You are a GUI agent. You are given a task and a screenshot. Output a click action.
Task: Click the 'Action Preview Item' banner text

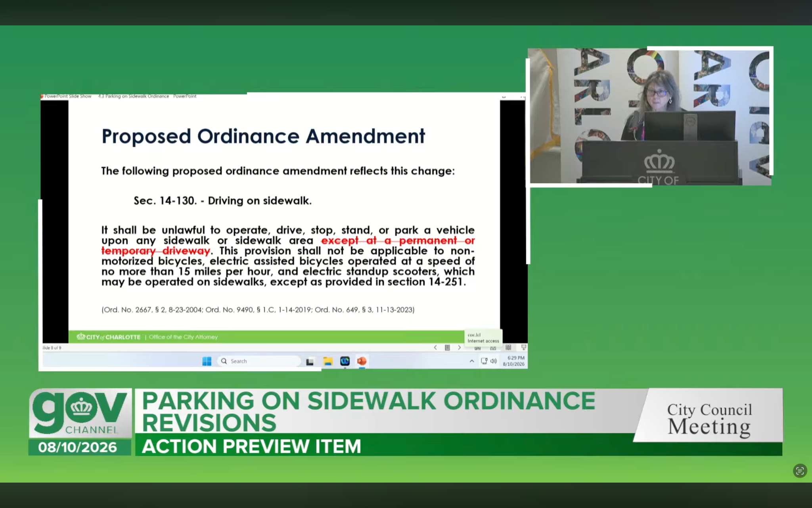[251, 446]
